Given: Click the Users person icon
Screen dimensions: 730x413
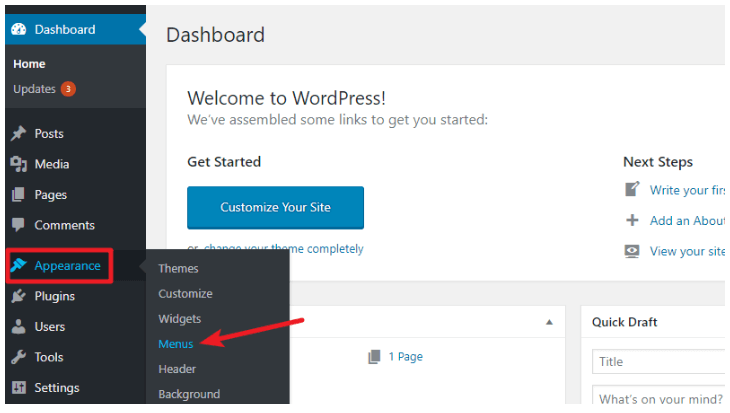Looking at the screenshot, I should pyautogui.click(x=19, y=326).
